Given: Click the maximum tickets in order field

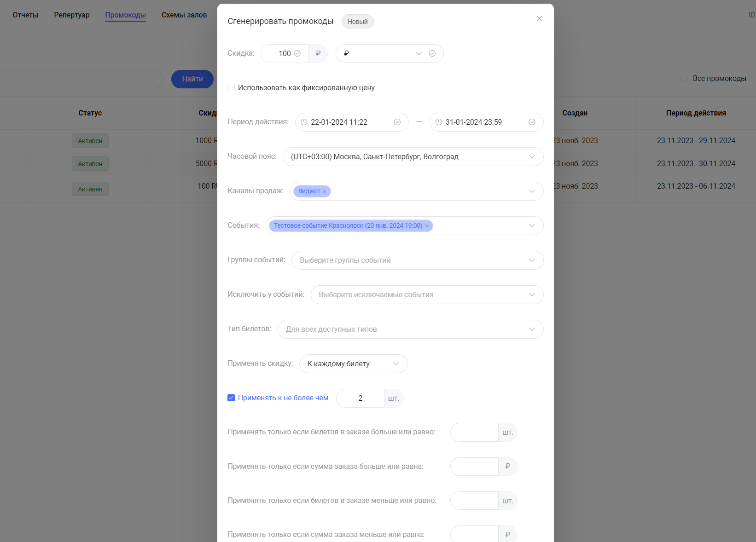Looking at the screenshot, I should coord(474,501).
